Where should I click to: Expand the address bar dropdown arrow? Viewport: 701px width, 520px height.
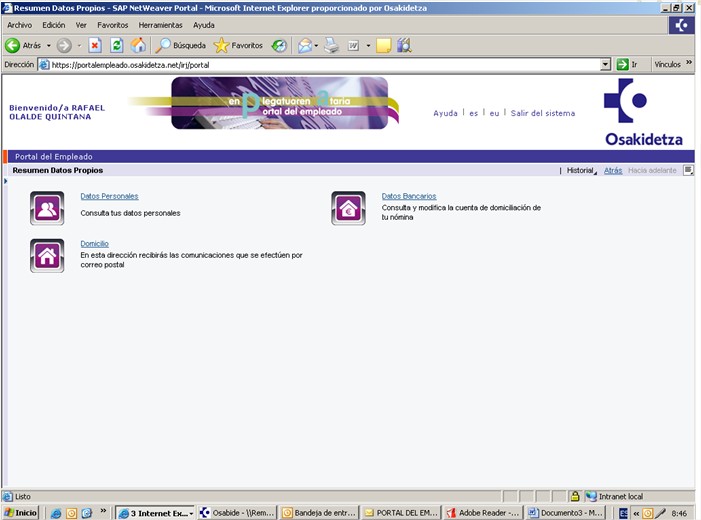(605, 64)
